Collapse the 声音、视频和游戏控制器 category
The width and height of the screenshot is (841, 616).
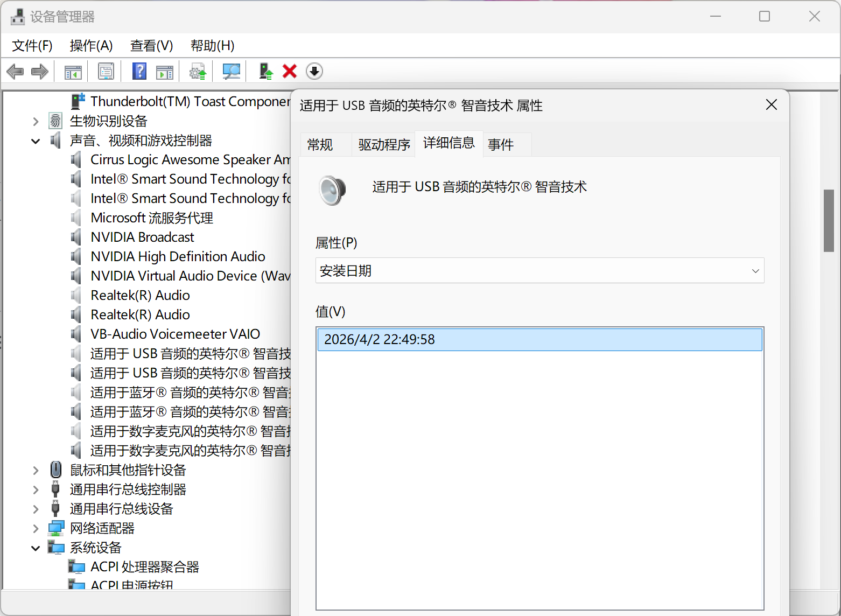coord(36,141)
